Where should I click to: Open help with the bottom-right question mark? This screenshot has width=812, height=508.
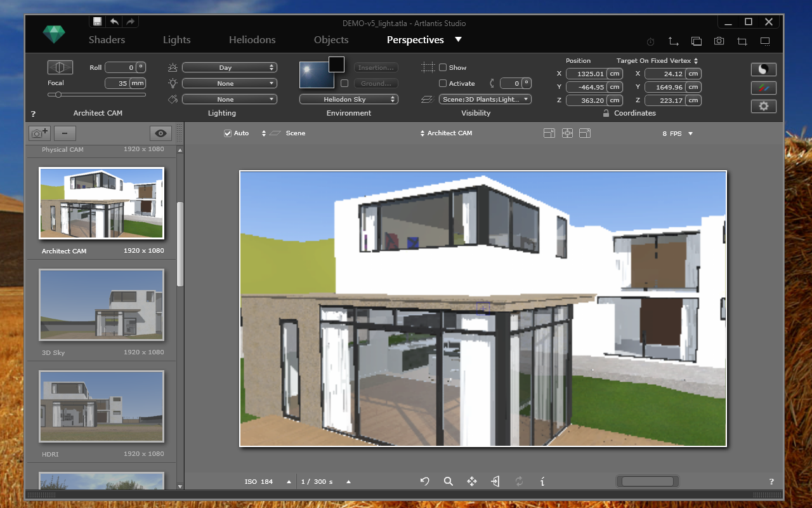(x=771, y=482)
